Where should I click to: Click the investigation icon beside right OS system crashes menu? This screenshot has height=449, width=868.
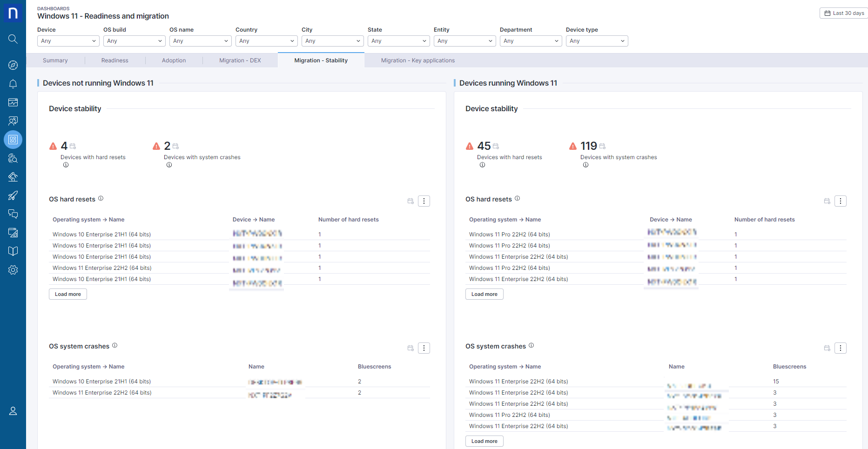point(827,348)
